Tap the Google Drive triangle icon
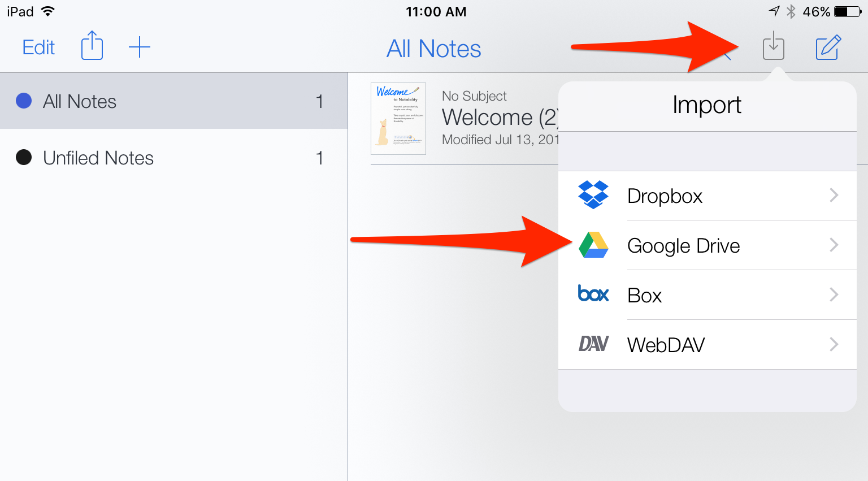This screenshot has width=868, height=481. click(x=593, y=245)
